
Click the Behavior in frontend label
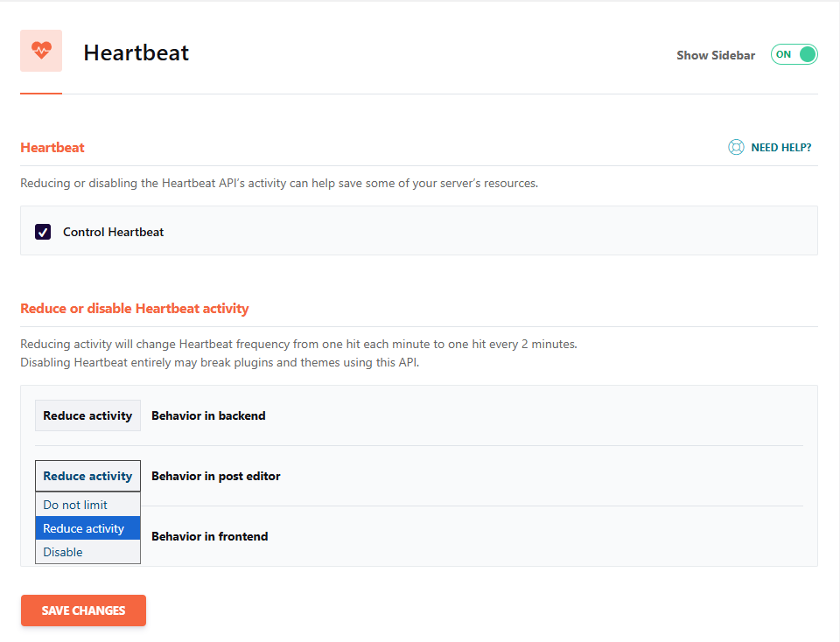point(209,536)
